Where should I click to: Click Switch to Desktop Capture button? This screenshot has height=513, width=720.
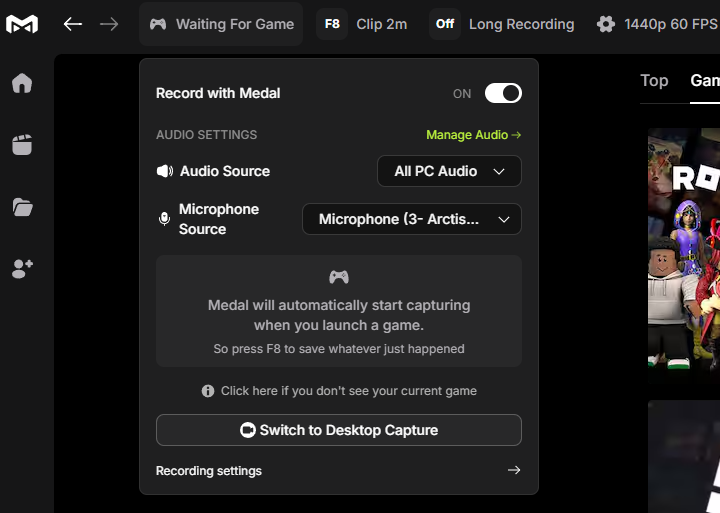click(x=339, y=430)
